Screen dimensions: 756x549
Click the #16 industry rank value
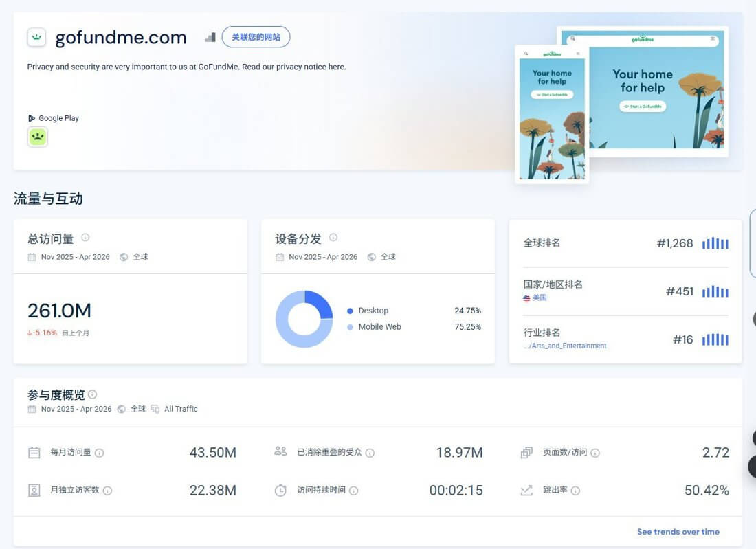coord(683,340)
